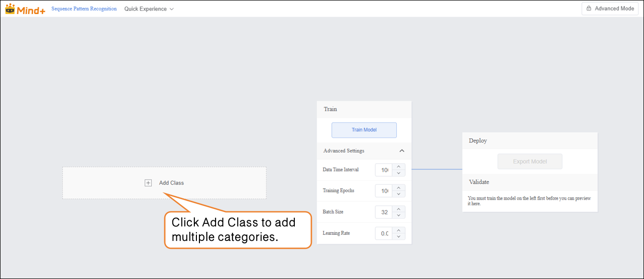Increase the Data Time Interval value
The width and height of the screenshot is (644, 279).
(398, 167)
